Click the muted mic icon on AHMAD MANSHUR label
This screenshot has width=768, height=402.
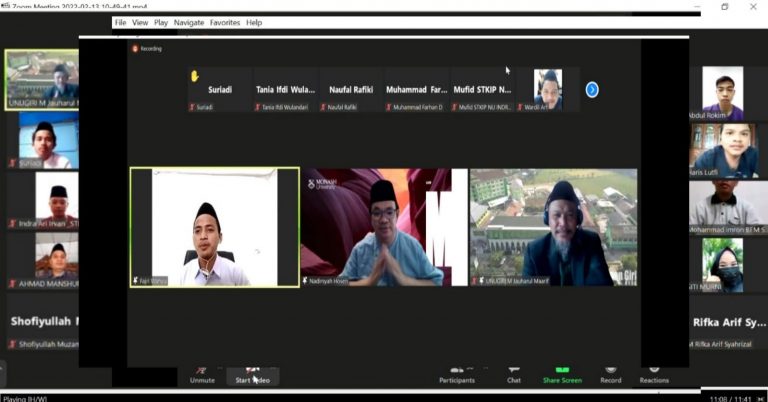[x=13, y=284]
